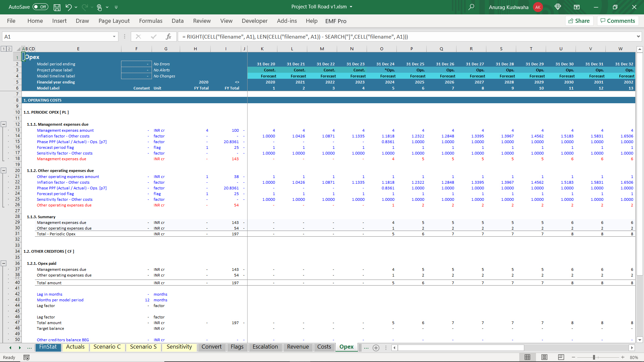Image resolution: width=644 pixels, height=362 pixels.
Task: Collapse the row group at row 36
Action: coord(4,263)
